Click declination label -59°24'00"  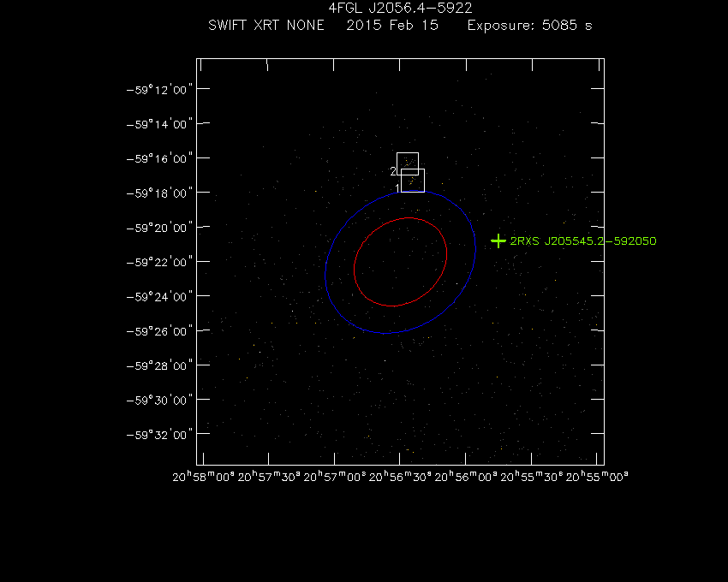tap(159, 296)
